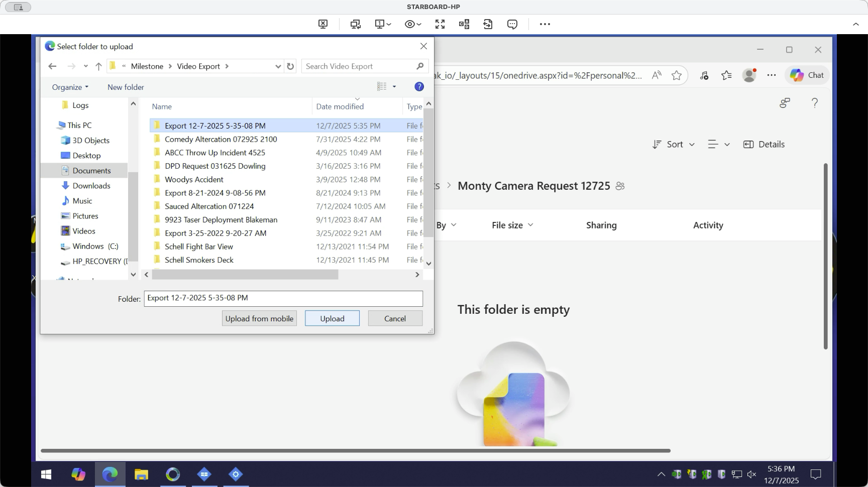Select 9923 Taser Deployment Blakeman folder
The height and width of the screenshot is (487, 868).
[221, 219]
